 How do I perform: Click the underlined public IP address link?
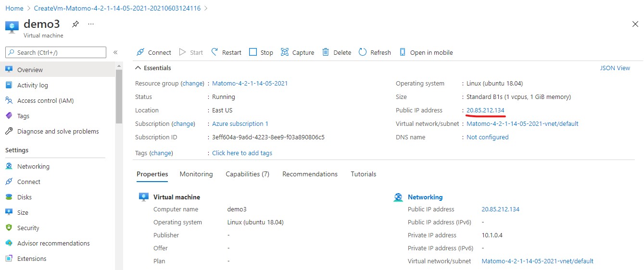tap(485, 110)
